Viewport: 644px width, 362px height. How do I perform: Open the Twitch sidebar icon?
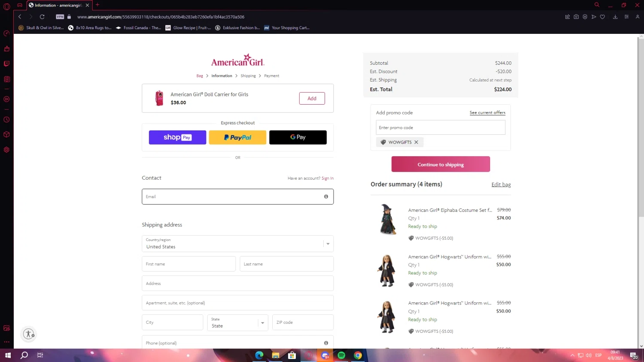pos(6,63)
